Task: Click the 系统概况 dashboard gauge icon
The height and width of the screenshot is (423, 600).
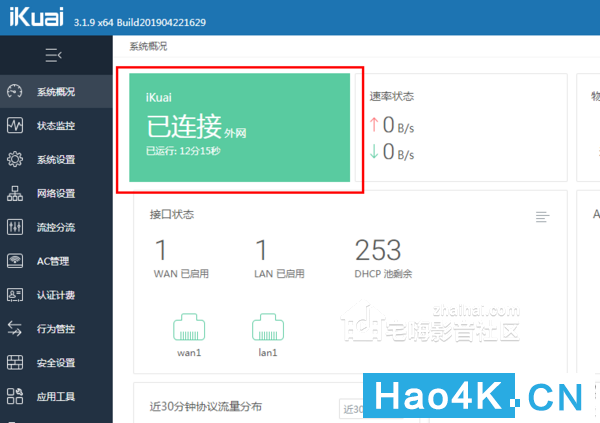Action: click(x=15, y=91)
